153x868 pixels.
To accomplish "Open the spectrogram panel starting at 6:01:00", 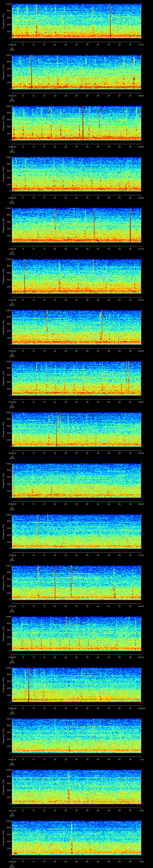I will tap(76, 787).
